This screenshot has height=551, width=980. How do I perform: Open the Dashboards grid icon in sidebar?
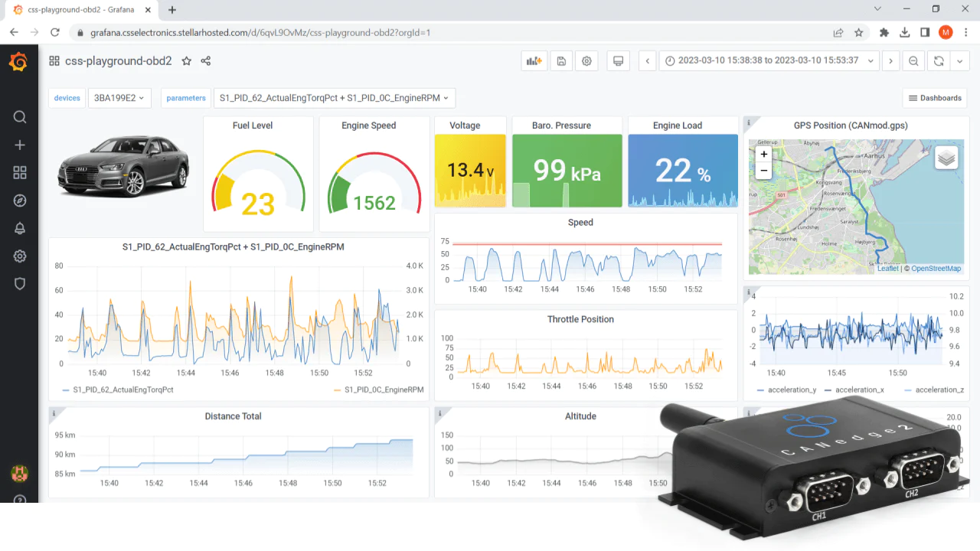pyautogui.click(x=20, y=173)
